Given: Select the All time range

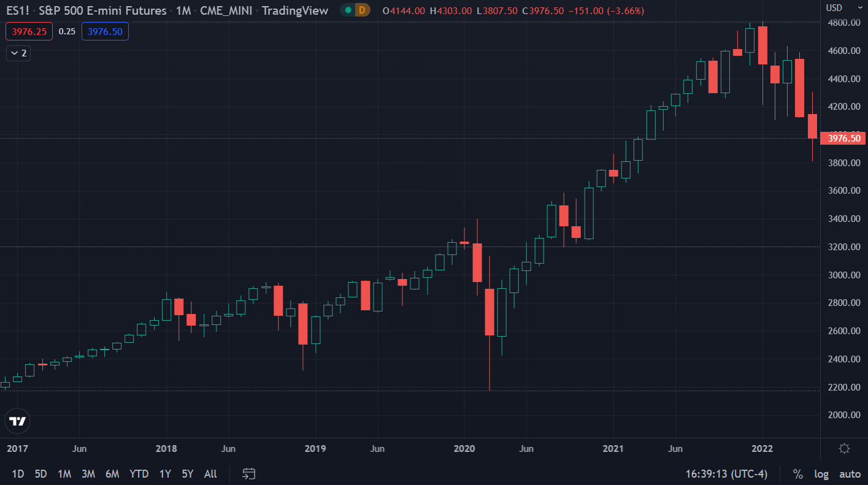Looking at the screenshot, I should pyautogui.click(x=210, y=474).
